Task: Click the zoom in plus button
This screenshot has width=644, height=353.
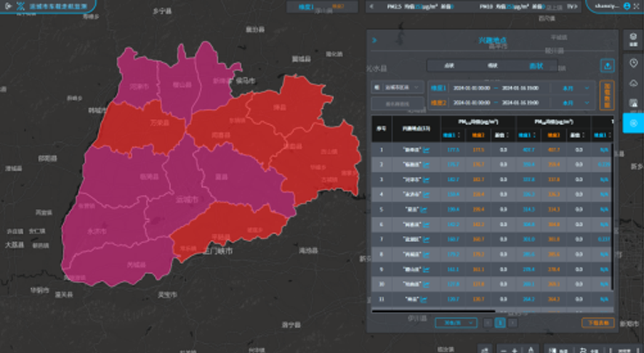Action: pos(515,350)
